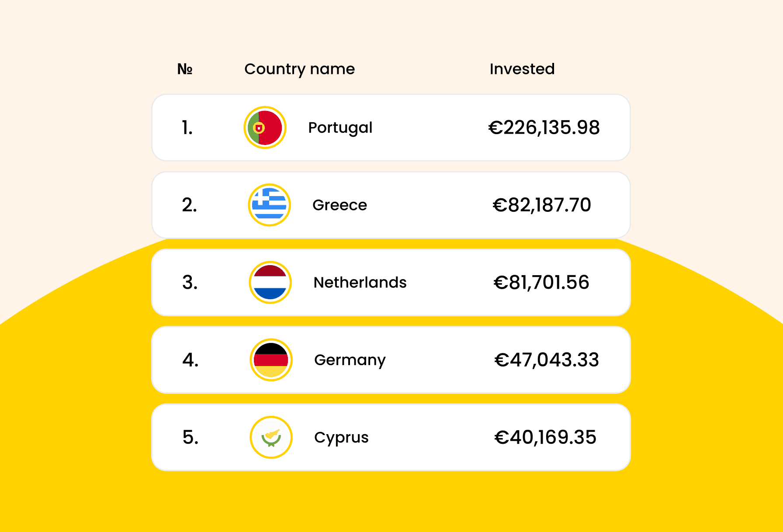This screenshot has height=532, width=783.
Task: Click the Netherlands flag icon
Action: [270, 282]
